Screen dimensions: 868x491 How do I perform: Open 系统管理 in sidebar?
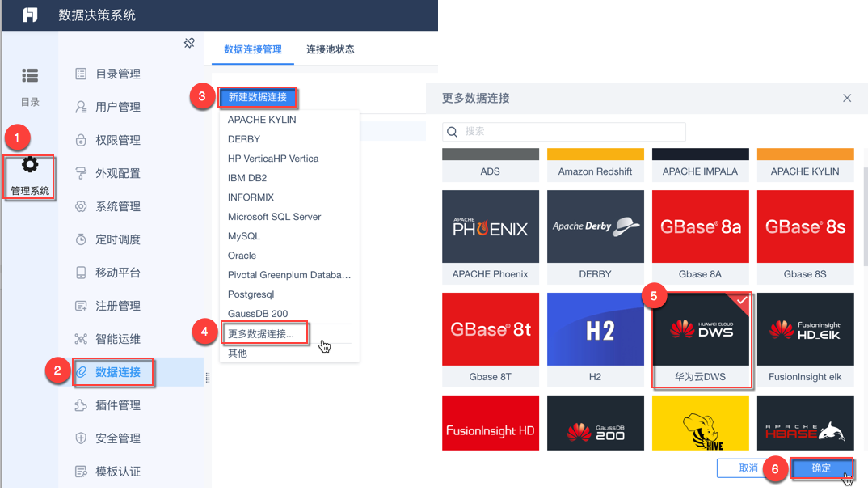(x=118, y=207)
